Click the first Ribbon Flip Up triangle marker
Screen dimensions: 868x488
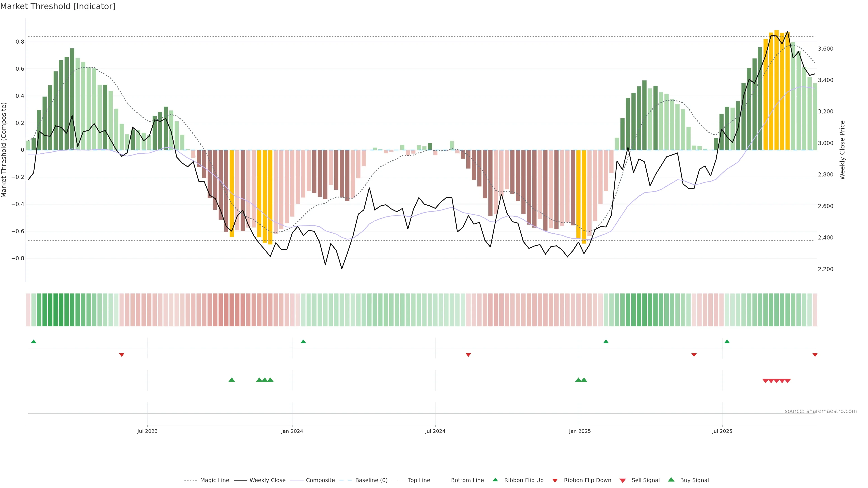[x=33, y=342]
